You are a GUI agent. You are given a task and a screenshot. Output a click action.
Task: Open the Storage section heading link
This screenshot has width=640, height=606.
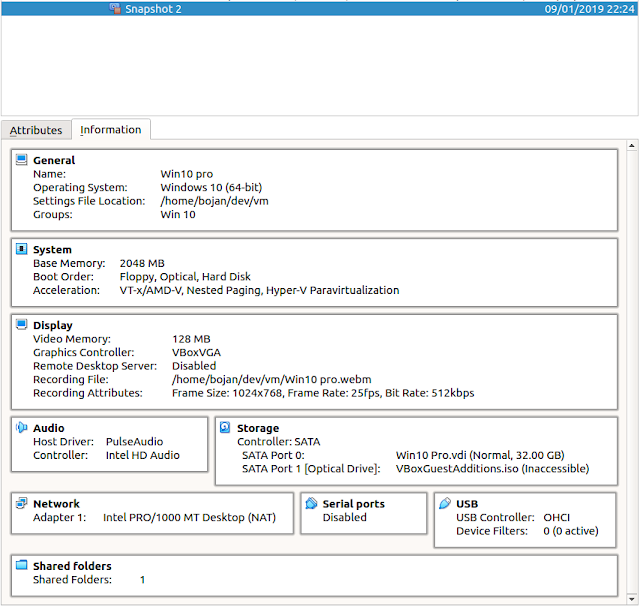click(x=258, y=428)
